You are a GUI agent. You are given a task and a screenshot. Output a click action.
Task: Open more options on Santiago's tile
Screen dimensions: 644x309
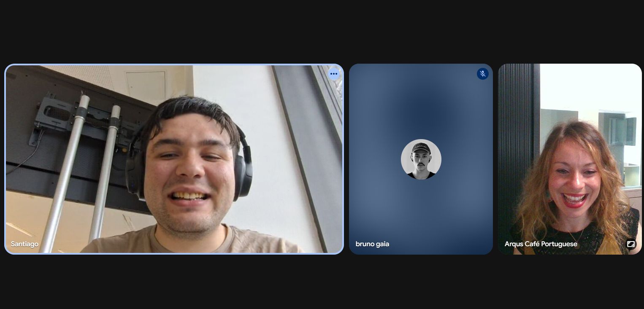coord(334,74)
